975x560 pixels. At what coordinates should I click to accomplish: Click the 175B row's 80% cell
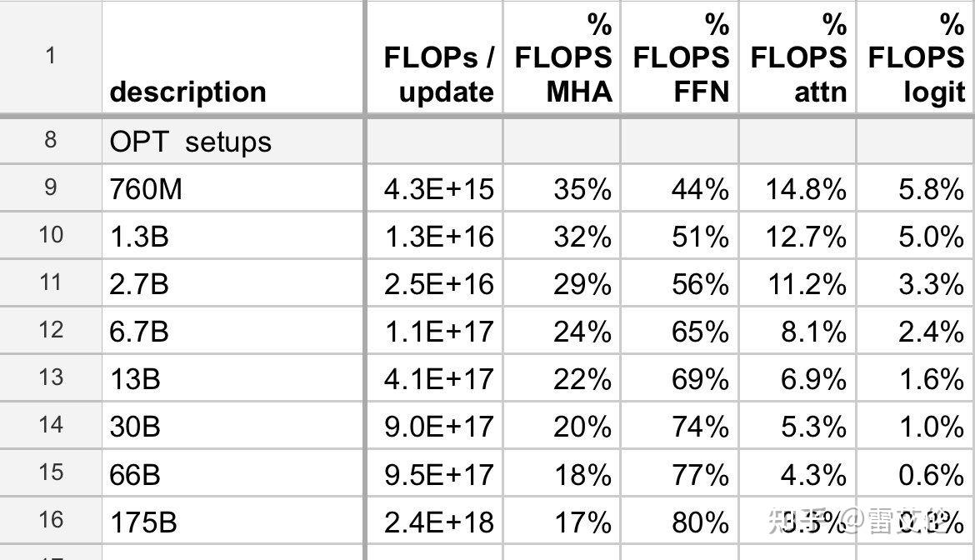[x=679, y=522]
